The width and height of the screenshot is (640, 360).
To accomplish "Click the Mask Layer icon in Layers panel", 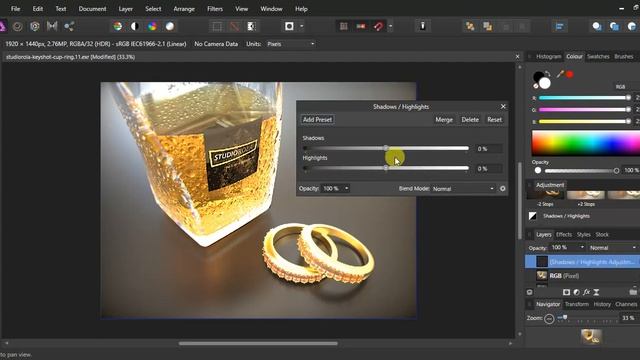I will pyautogui.click(x=566, y=292).
